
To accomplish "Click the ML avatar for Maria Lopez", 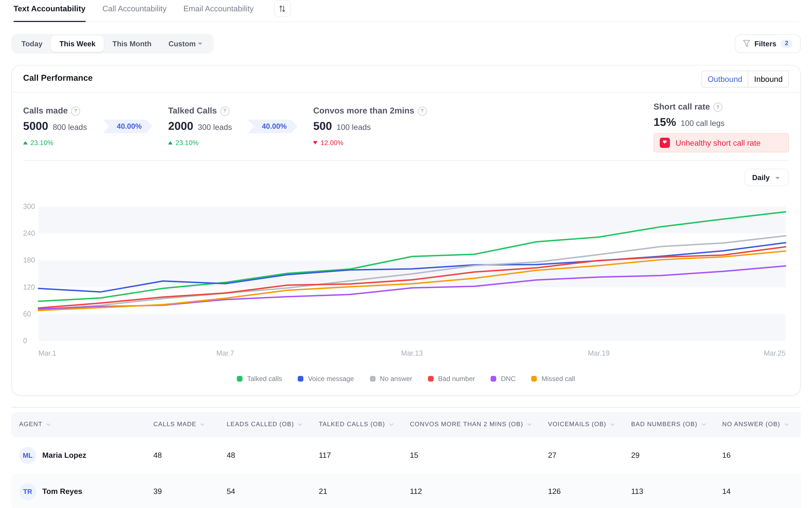I will [28, 455].
